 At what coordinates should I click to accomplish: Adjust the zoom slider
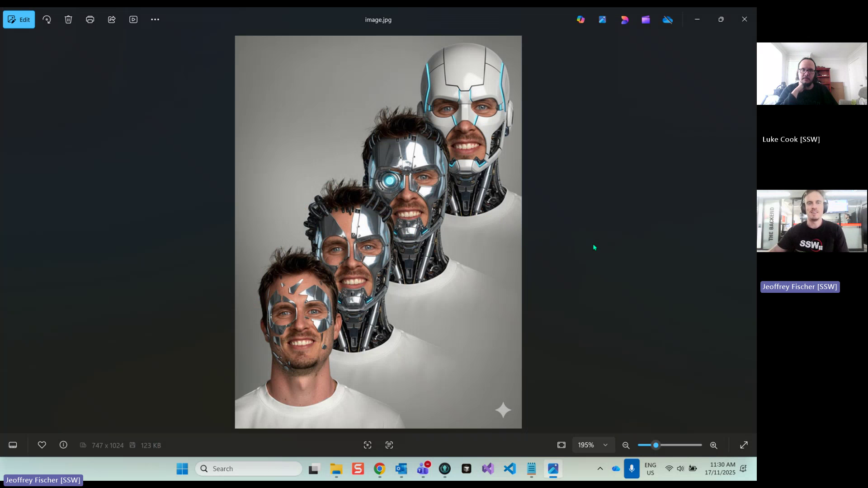[656, 445]
